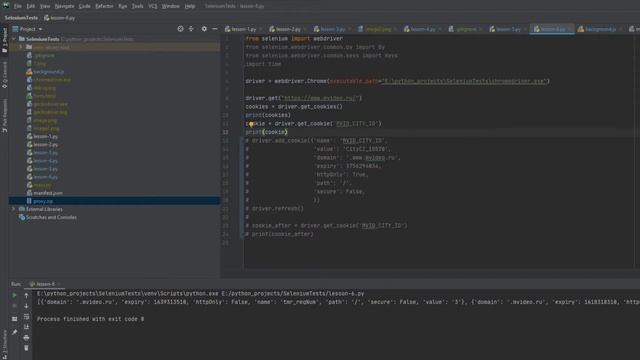Close the active lesson-6.py editor tab
Image resolution: width=640 pixels, height=360 pixels.
571,29
